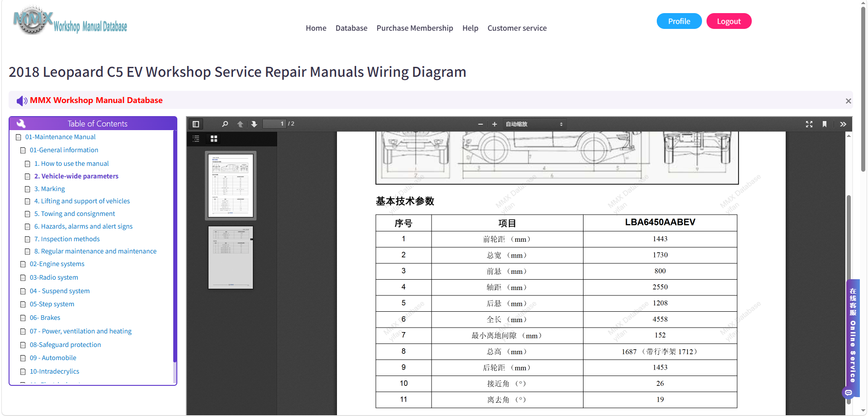
Task: Open 8. Regular maintenance and maintenance
Action: [95, 251]
